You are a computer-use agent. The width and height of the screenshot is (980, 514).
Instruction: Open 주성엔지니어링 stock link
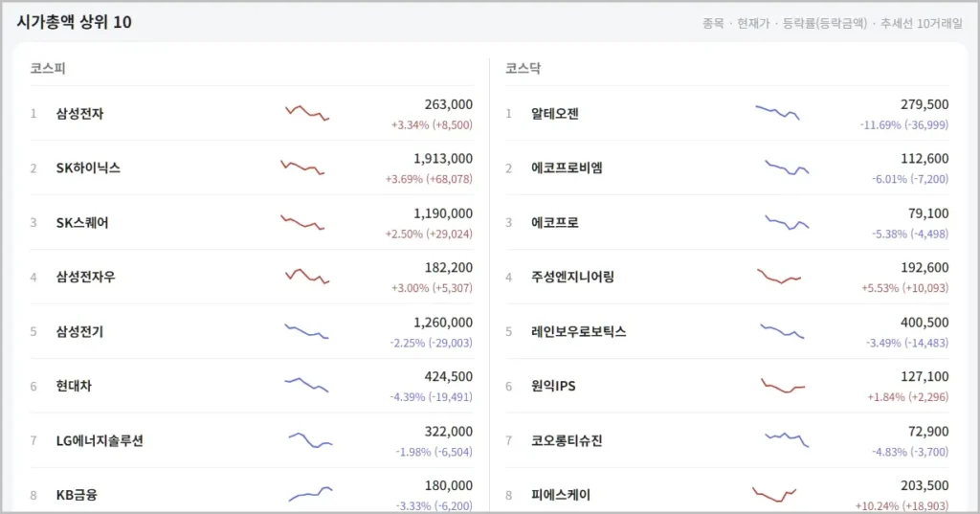pos(572,277)
